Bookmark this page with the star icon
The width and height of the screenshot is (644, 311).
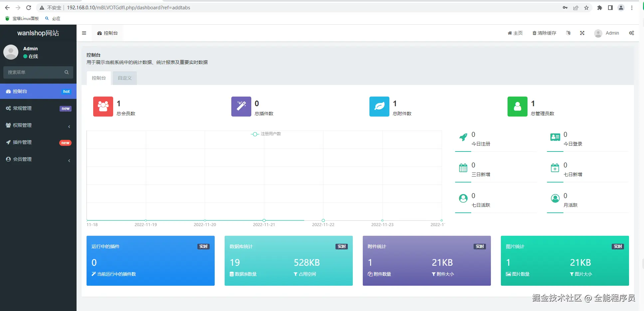[x=586, y=8]
